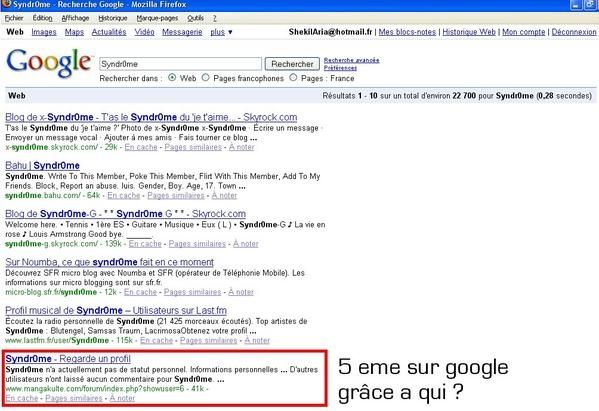The width and height of the screenshot is (599, 411).
Task: Open the Outils menu
Action: point(195,18)
